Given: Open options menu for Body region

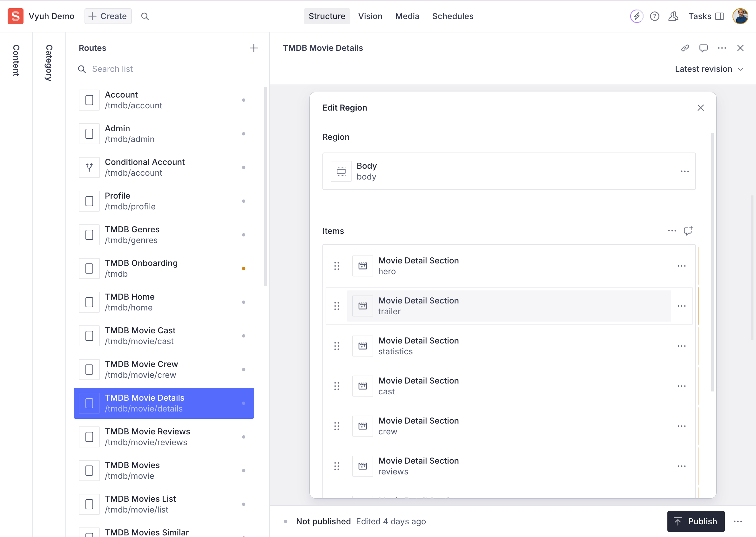Looking at the screenshot, I should [x=685, y=171].
